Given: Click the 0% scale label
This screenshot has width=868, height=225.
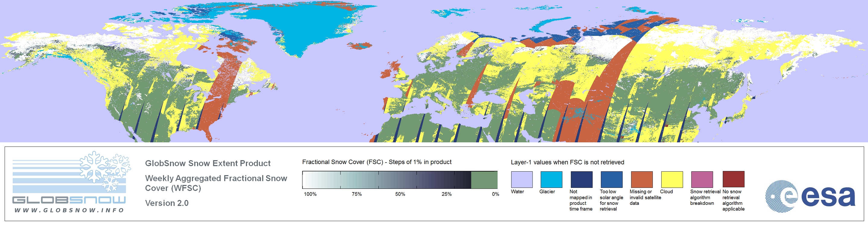Looking at the screenshot, I should pos(495,194).
